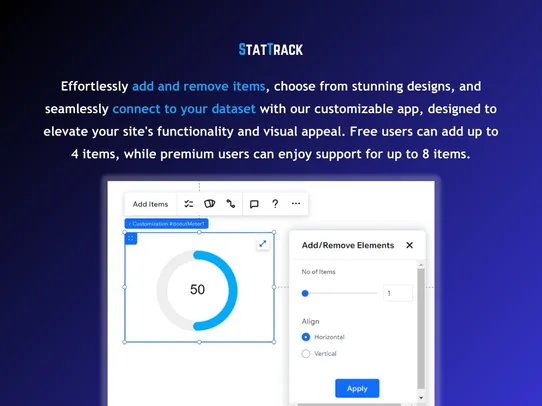Image resolution: width=542 pixels, height=406 pixels.
Task: Click the 'Align' section label
Action: point(310,322)
